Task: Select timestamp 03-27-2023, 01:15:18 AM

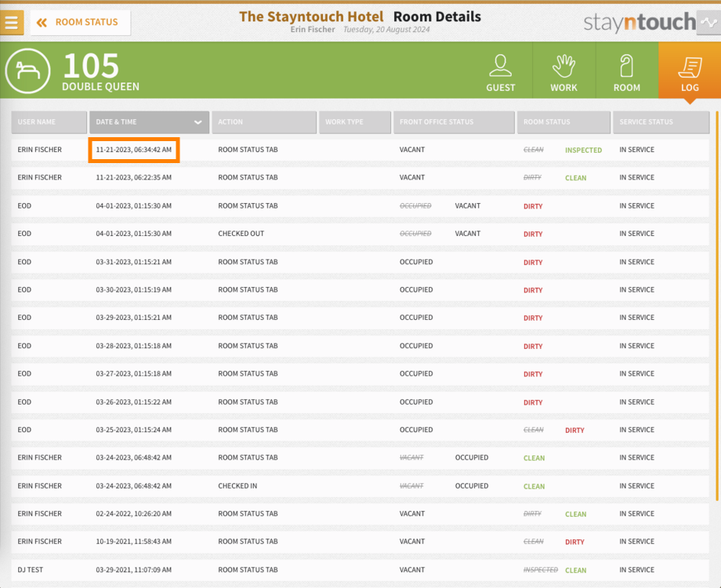Action: tap(134, 374)
